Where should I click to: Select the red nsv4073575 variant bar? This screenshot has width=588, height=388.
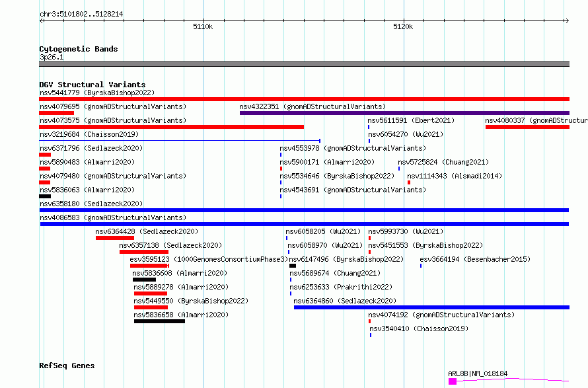pyautogui.click(x=171, y=127)
